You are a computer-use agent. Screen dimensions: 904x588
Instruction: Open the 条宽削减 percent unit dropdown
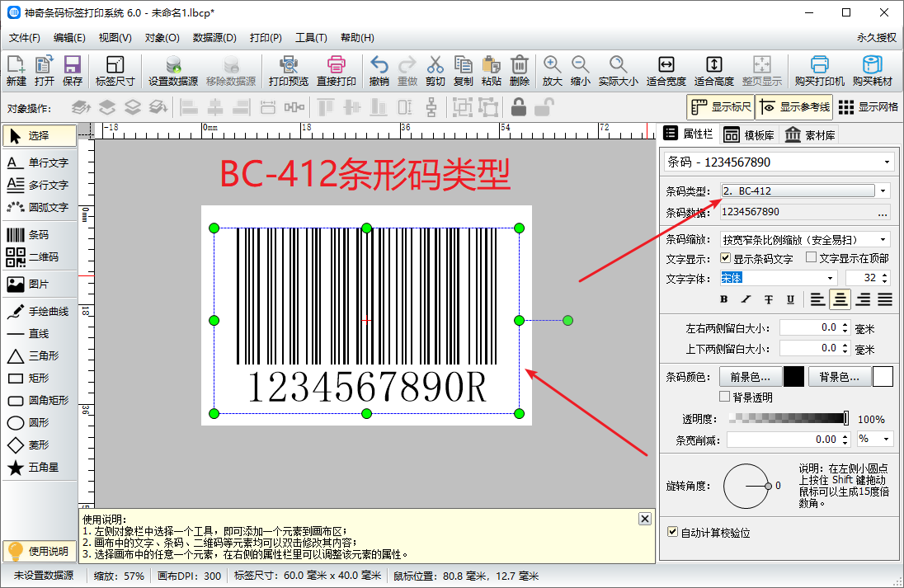(887, 440)
